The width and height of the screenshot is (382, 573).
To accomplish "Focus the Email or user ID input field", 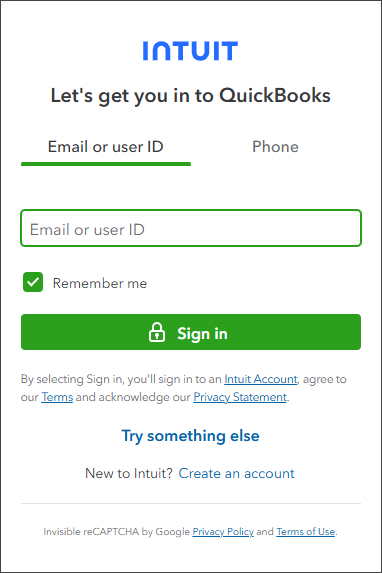I will [191, 228].
